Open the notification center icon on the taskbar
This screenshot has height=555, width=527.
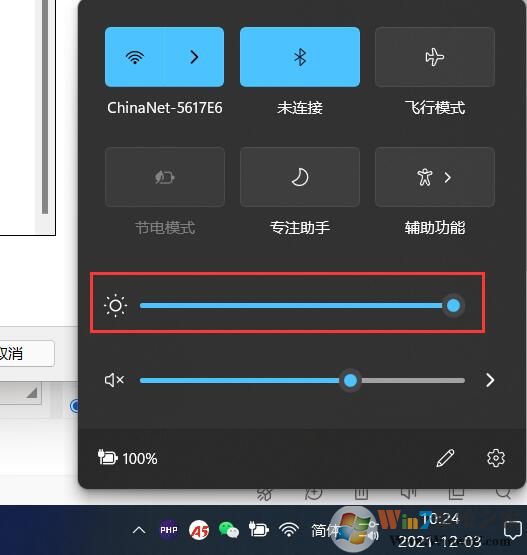click(512, 530)
